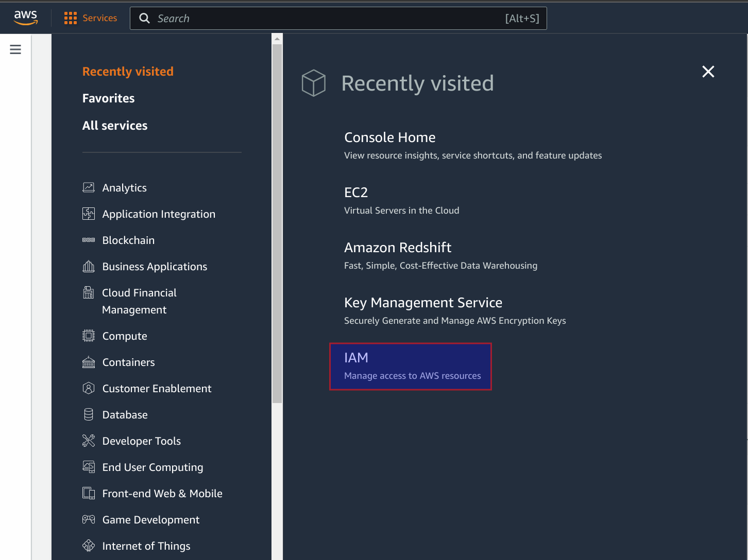Open the Analytics category

coord(124,188)
